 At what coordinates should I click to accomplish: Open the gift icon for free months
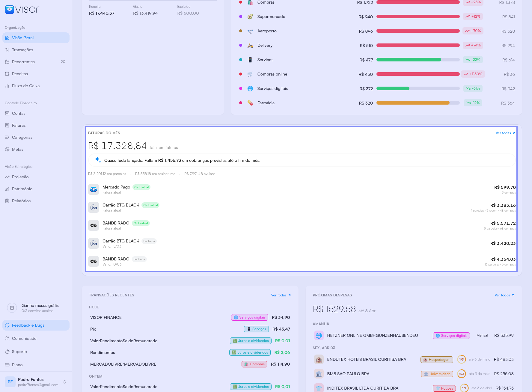[x=12, y=308]
